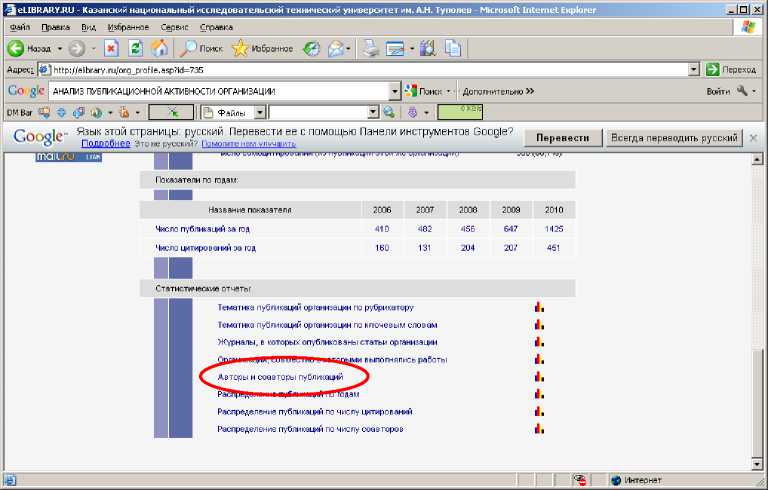Click the Google toolbar search text field
Viewport: 768px width, 490px height.
[x=219, y=91]
